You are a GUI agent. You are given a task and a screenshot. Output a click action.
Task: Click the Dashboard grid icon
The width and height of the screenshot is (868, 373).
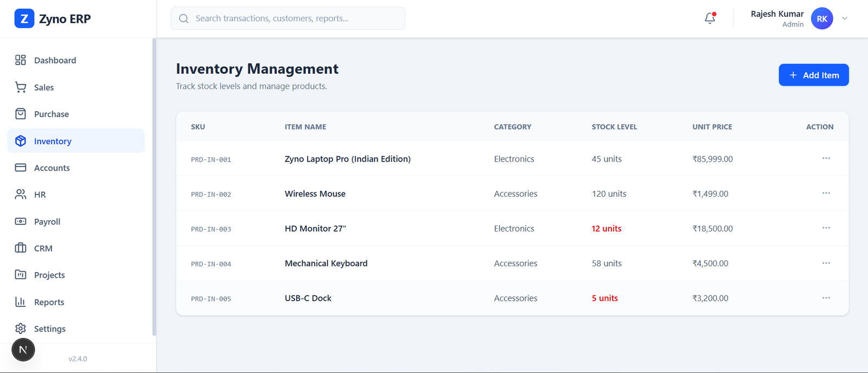pos(21,60)
